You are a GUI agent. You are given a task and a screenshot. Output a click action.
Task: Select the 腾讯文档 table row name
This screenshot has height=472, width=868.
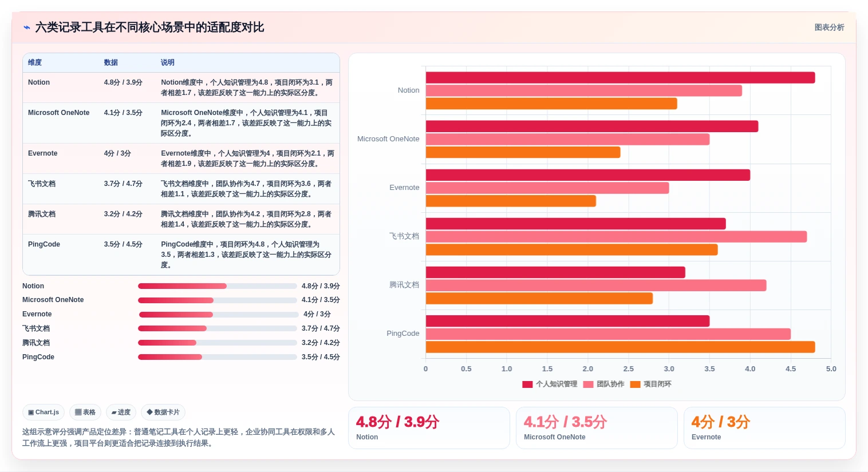tap(42, 214)
